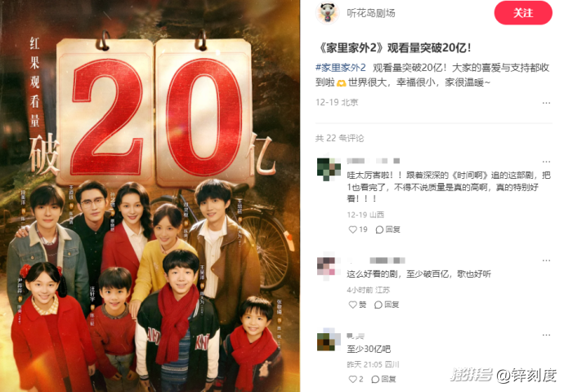The height and width of the screenshot is (392, 564).
Task: Open third commenter's avatar
Action: tap(329, 340)
